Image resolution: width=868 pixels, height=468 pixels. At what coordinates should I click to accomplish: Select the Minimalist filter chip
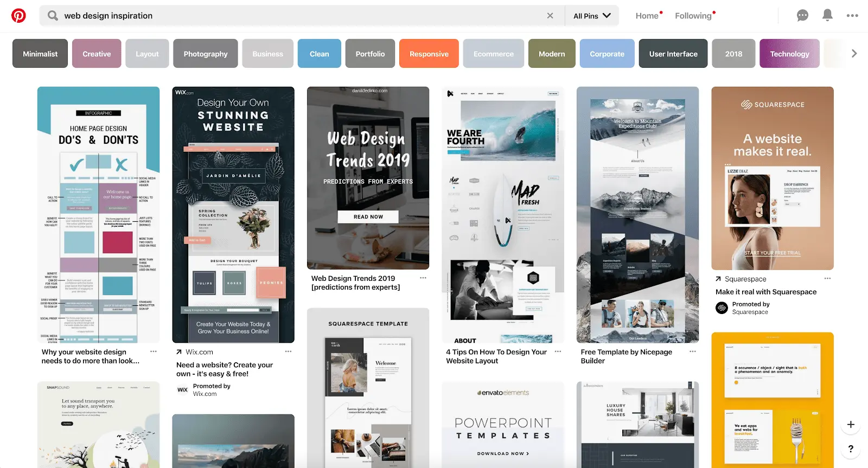tap(40, 54)
